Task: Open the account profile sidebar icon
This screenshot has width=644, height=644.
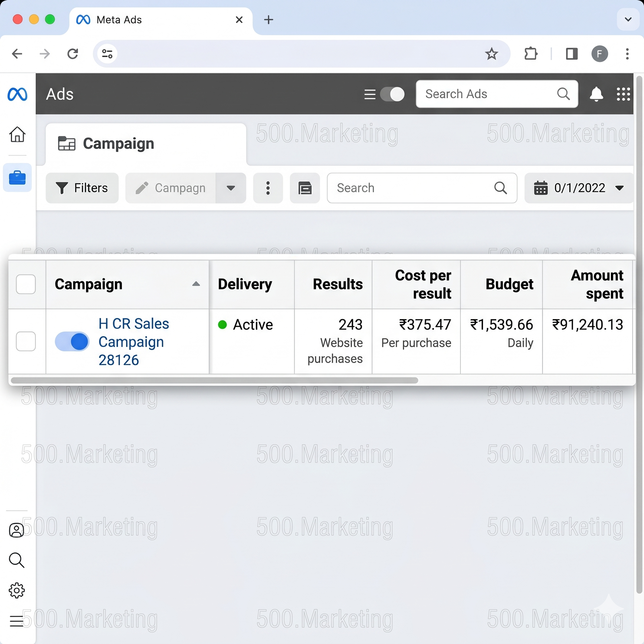Action: click(17, 530)
